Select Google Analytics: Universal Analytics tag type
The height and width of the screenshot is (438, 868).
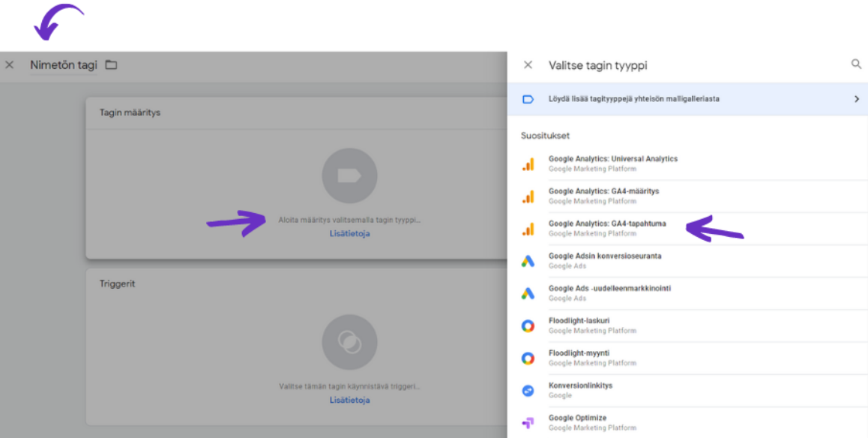click(612, 163)
